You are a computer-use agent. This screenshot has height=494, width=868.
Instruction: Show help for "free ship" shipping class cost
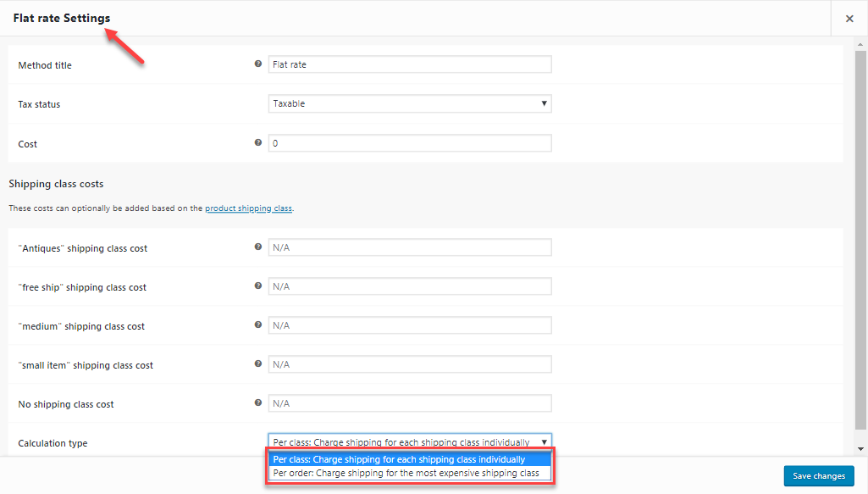click(258, 286)
